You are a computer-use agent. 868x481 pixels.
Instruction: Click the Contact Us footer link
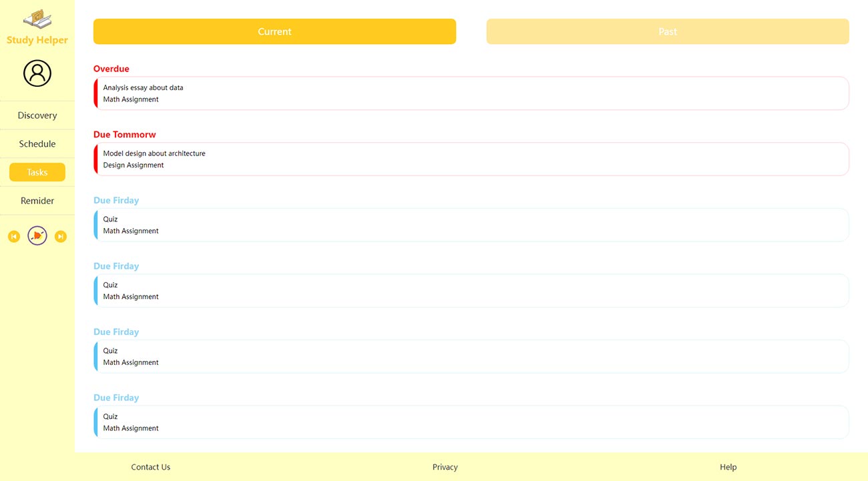pyautogui.click(x=151, y=467)
